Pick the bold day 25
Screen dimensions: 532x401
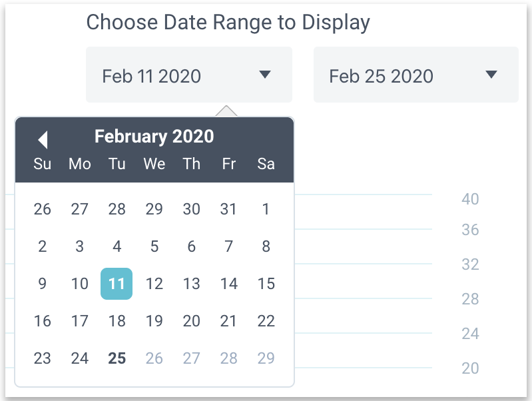coord(117,358)
